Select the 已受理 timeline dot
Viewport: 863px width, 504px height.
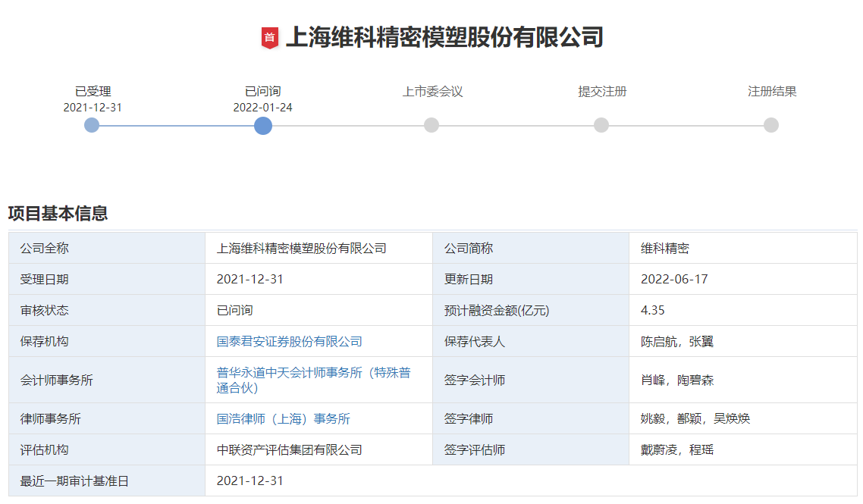pos(92,125)
